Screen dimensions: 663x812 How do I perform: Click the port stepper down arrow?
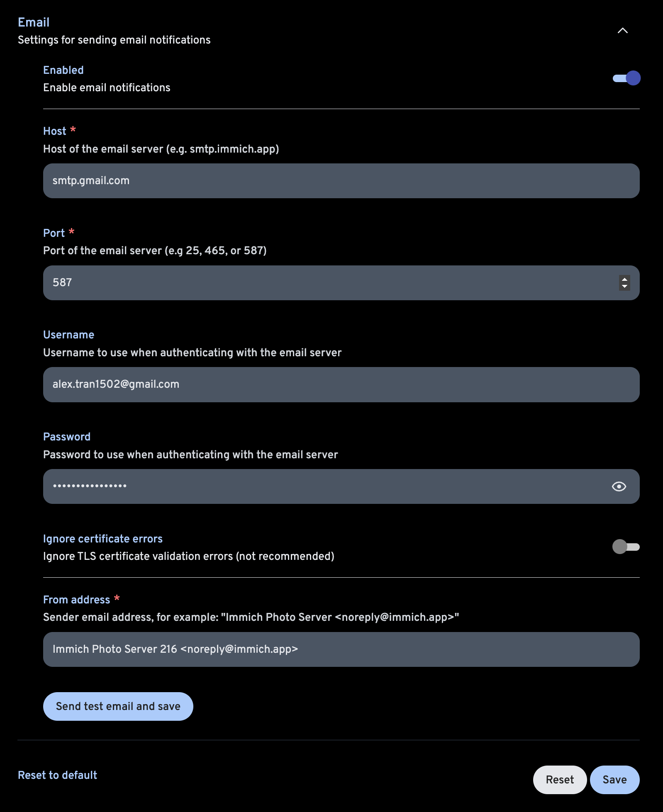[x=624, y=286]
